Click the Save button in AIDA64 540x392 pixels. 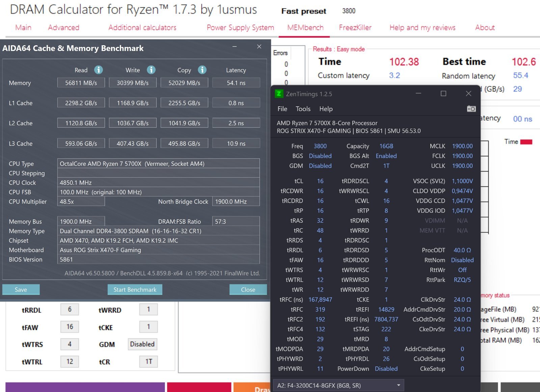pos(21,289)
